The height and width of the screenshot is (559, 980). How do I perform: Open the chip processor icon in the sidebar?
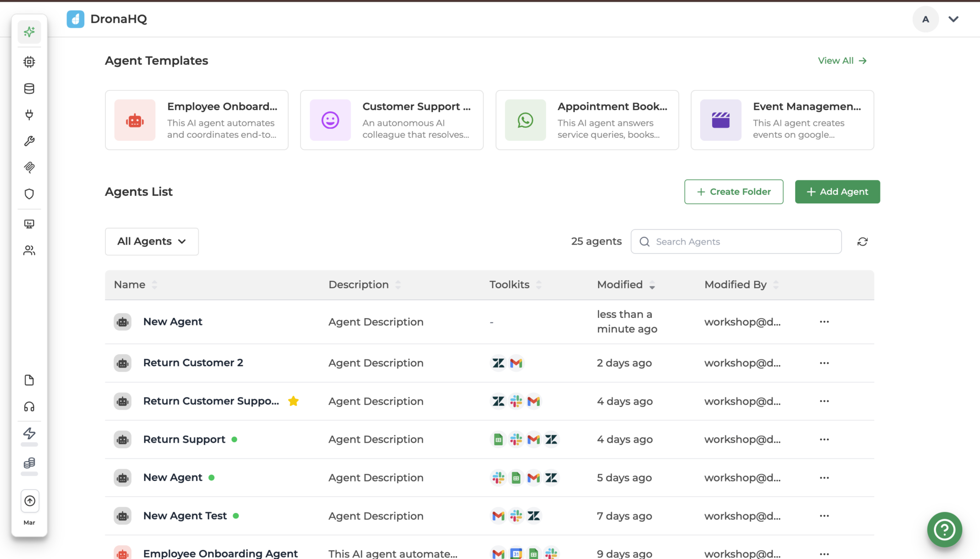(x=29, y=62)
